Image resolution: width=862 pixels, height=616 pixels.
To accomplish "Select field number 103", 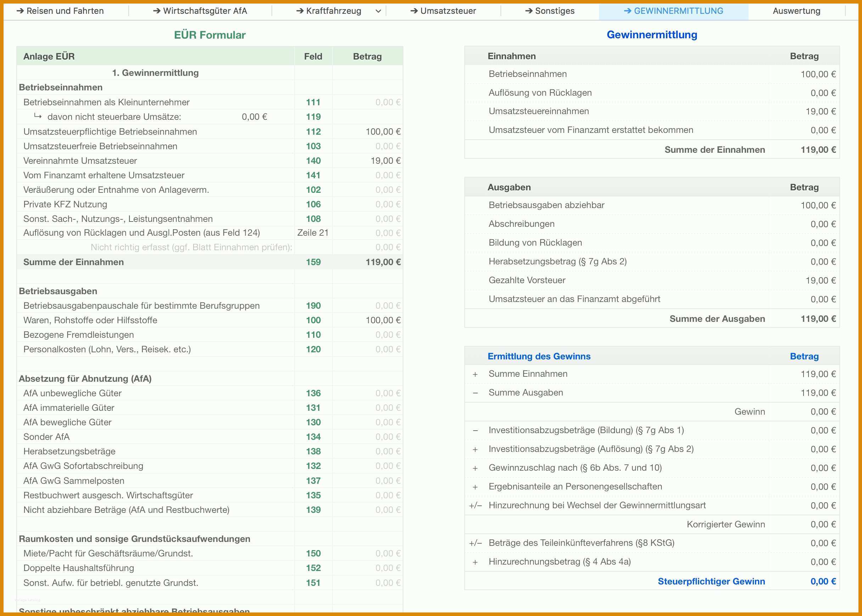I will (x=313, y=146).
